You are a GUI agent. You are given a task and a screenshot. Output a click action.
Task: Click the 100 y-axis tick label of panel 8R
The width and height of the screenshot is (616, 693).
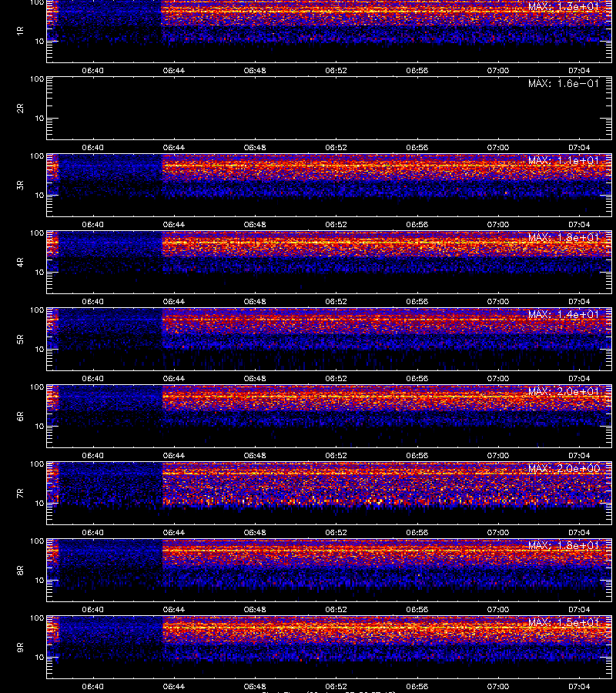click(x=37, y=541)
